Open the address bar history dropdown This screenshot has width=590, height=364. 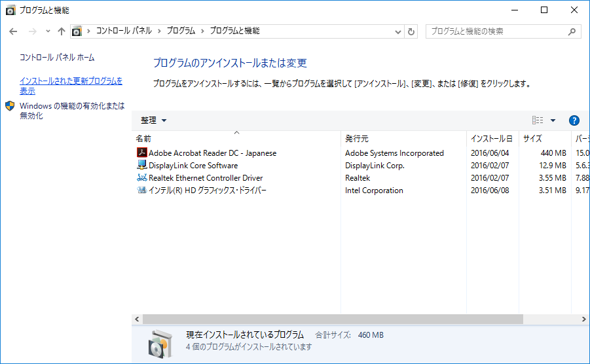tap(398, 31)
